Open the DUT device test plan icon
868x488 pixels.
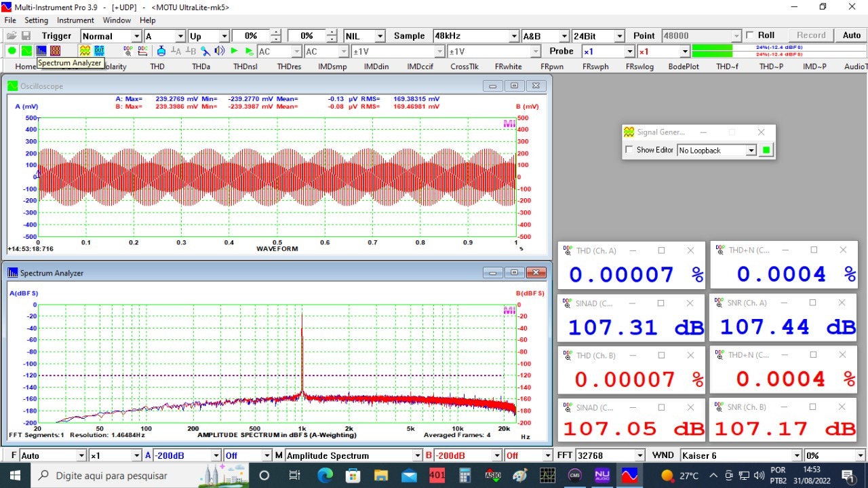pyautogui.click(x=99, y=51)
